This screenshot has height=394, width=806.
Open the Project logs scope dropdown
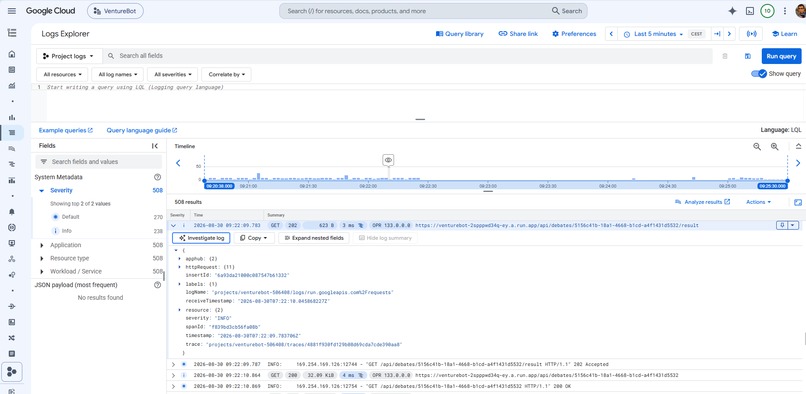tap(68, 56)
